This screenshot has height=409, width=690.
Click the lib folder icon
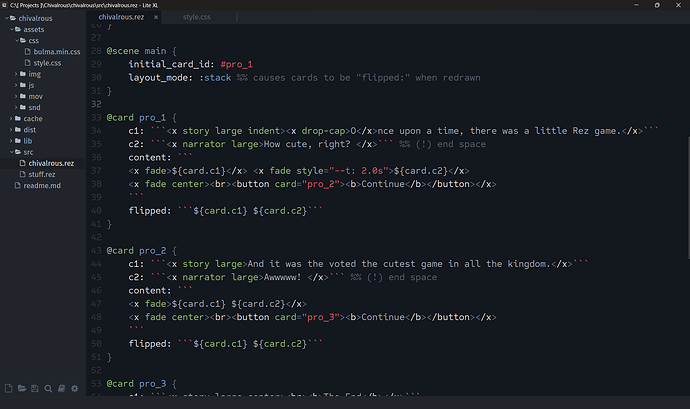point(18,140)
